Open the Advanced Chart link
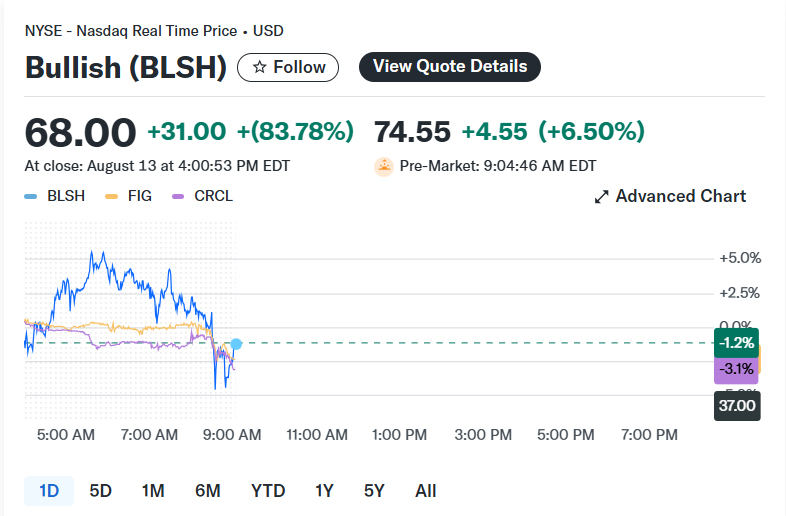 pos(680,197)
